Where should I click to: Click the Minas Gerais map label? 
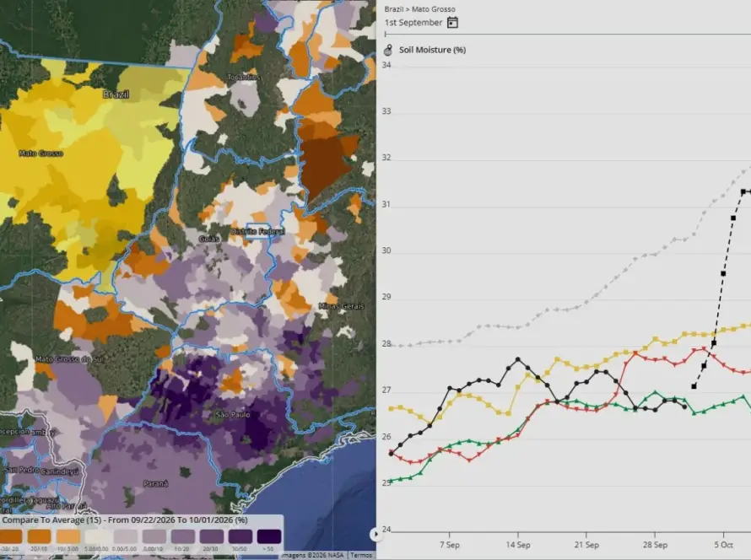[x=342, y=306]
